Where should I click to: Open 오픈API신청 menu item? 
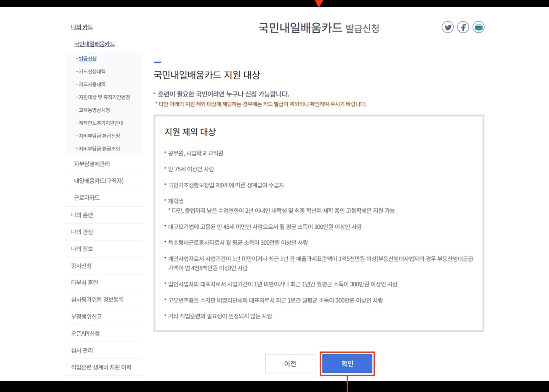click(x=85, y=333)
